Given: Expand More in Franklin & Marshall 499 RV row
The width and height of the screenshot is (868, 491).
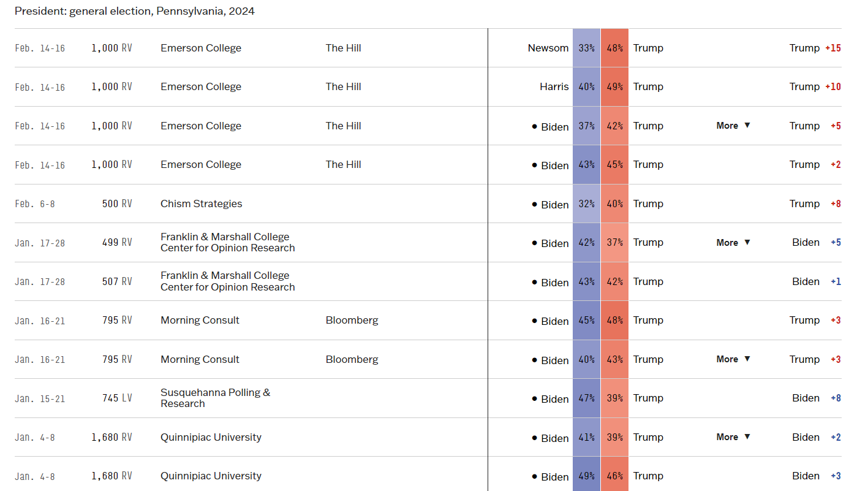Looking at the screenshot, I should (x=733, y=243).
